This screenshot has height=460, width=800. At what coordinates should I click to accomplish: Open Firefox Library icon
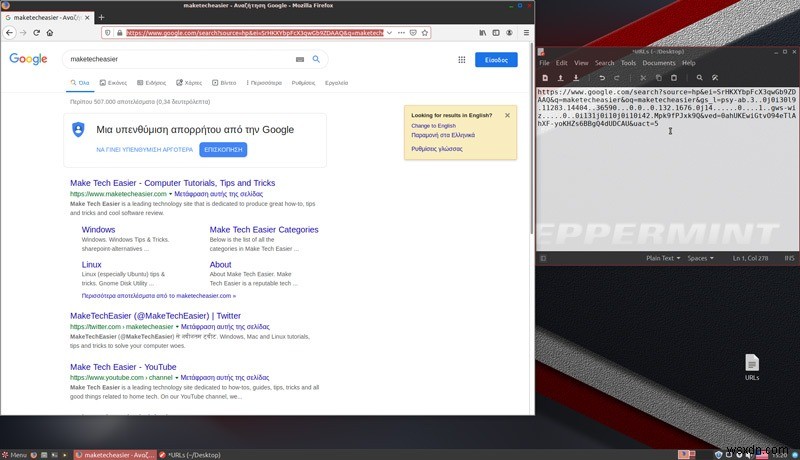click(483, 33)
